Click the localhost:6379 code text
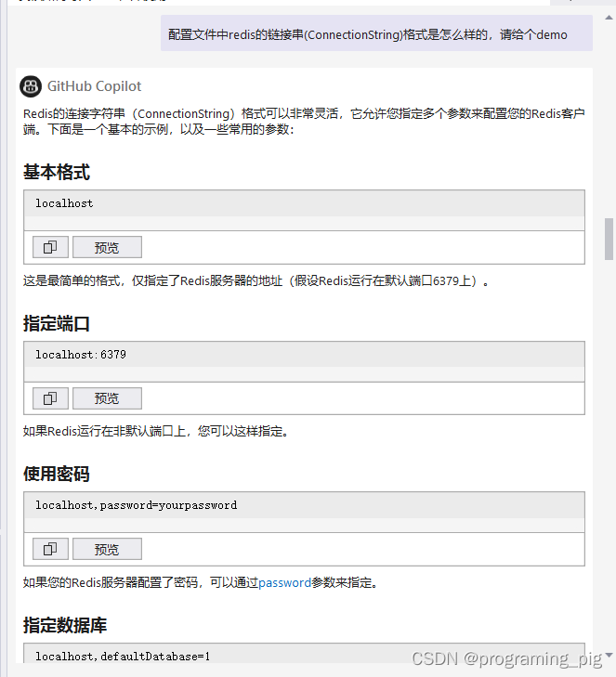Image resolution: width=616 pixels, height=677 pixels. coord(81,355)
